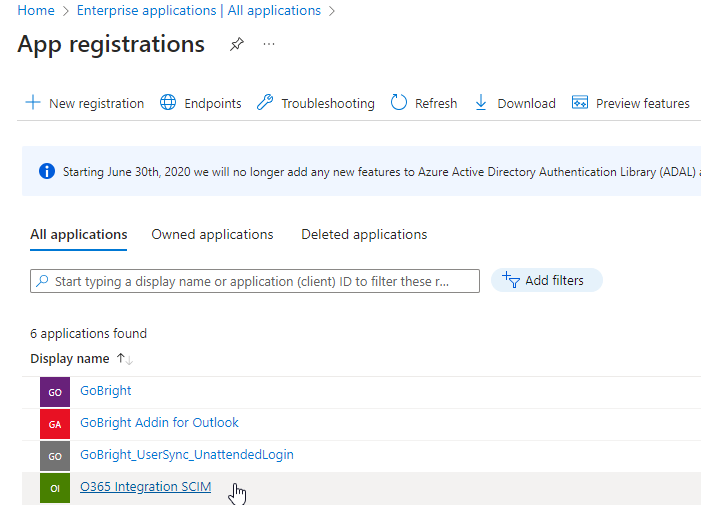701x505 pixels.
Task: Open the ellipsis more options menu
Action: (x=268, y=45)
